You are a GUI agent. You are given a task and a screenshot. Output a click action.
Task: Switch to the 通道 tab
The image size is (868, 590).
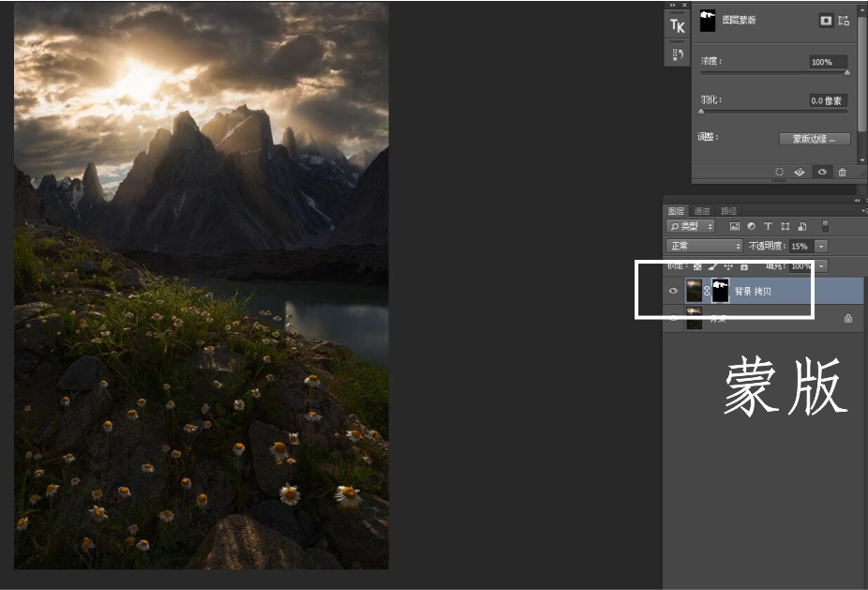pos(702,211)
